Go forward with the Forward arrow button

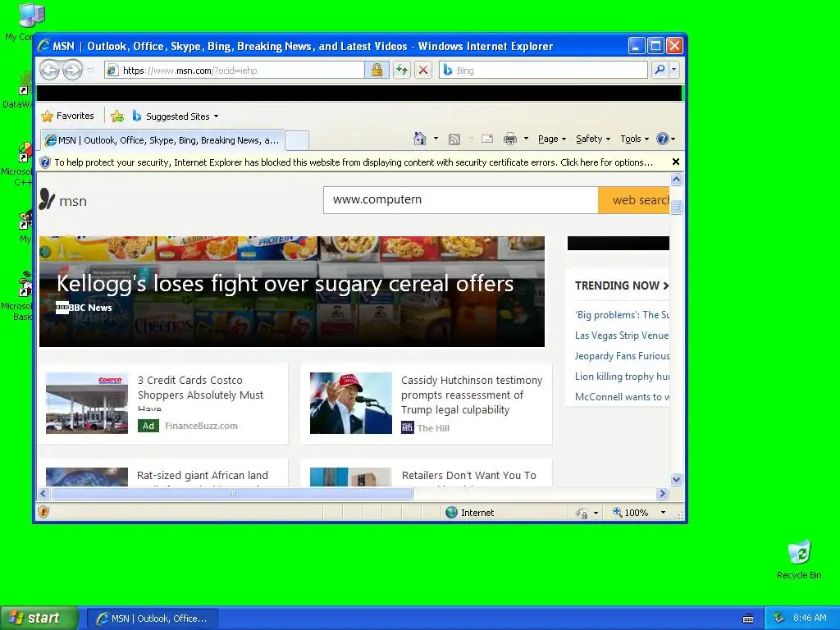click(72, 70)
